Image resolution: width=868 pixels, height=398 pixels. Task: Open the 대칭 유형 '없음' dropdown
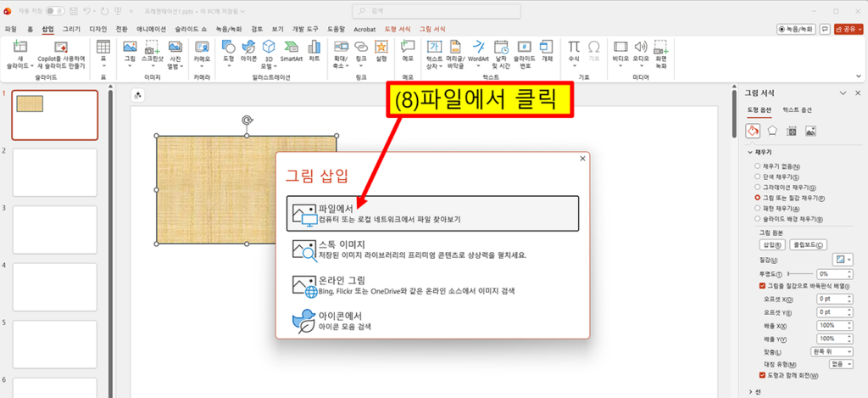(840, 364)
